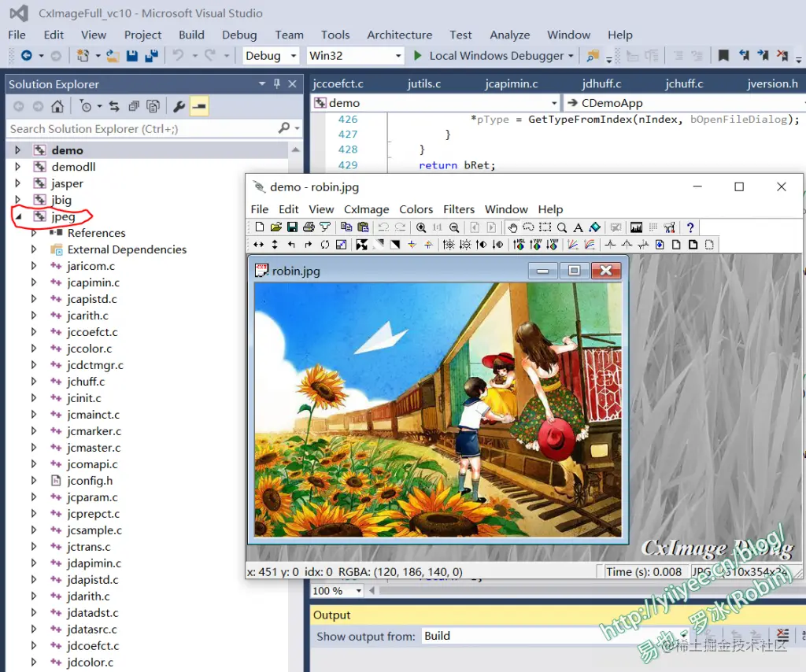This screenshot has width=806, height=672.
Task: Toggle the highlighted Preview Selected Items button
Action: coord(199,106)
